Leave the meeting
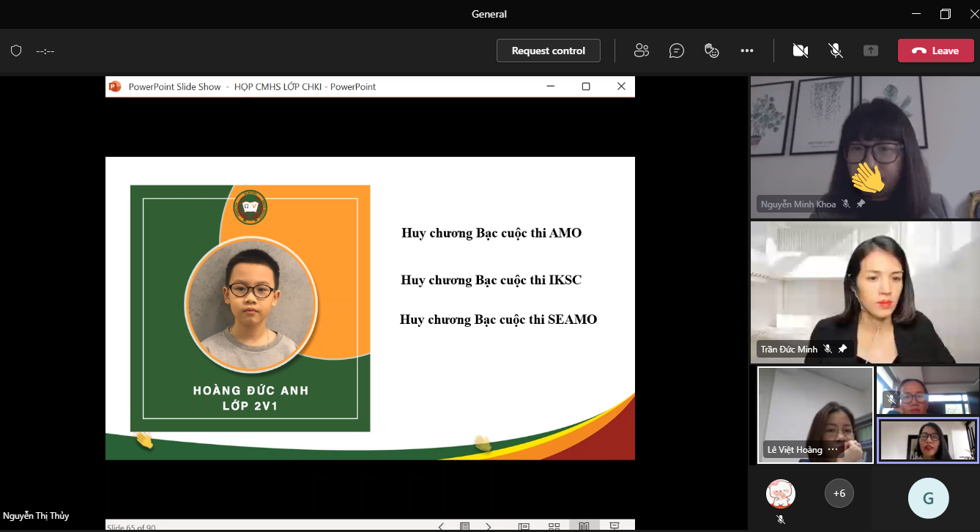 tap(935, 51)
